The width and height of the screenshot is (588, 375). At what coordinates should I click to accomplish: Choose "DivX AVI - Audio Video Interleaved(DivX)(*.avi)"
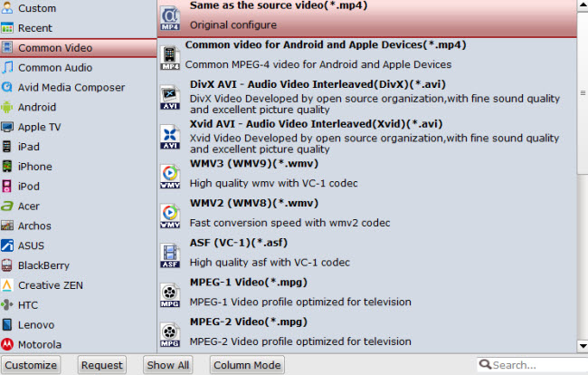pyautogui.click(x=367, y=98)
